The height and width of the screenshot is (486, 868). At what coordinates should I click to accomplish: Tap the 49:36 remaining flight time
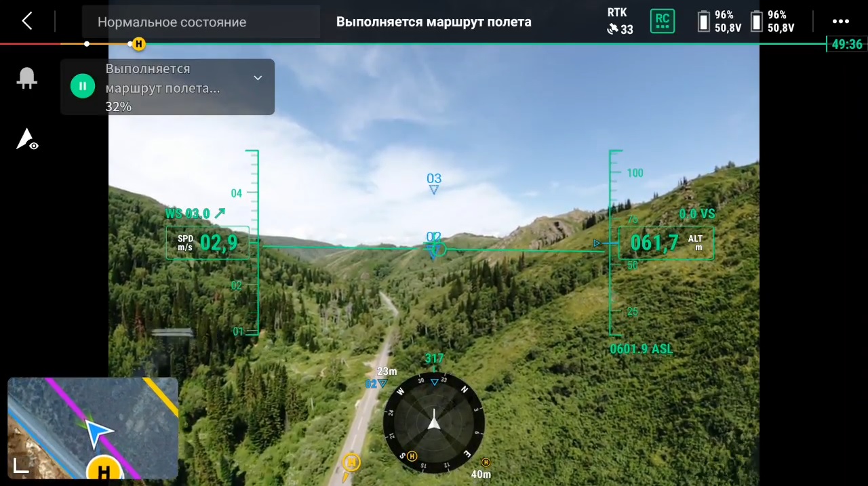[x=846, y=45]
